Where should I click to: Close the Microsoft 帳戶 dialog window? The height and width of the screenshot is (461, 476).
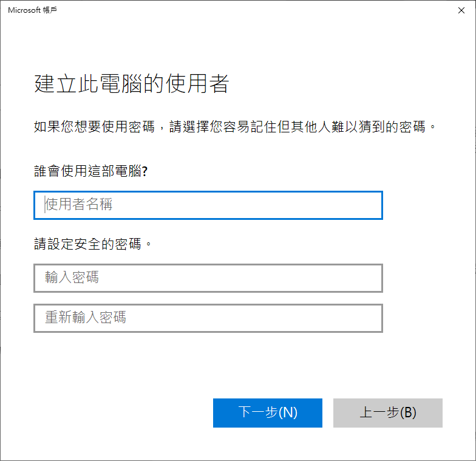pyautogui.click(x=461, y=10)
